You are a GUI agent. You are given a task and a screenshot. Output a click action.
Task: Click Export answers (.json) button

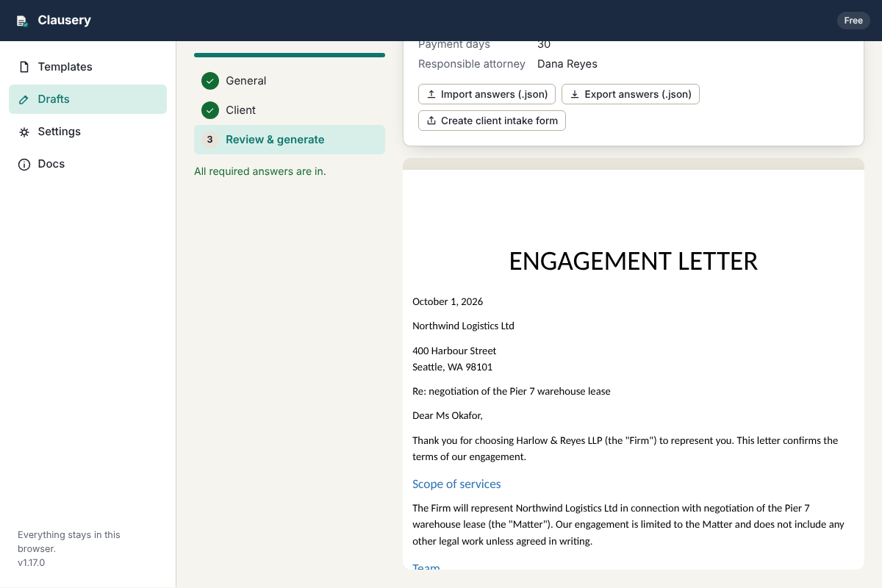click(x=631, y=94)
